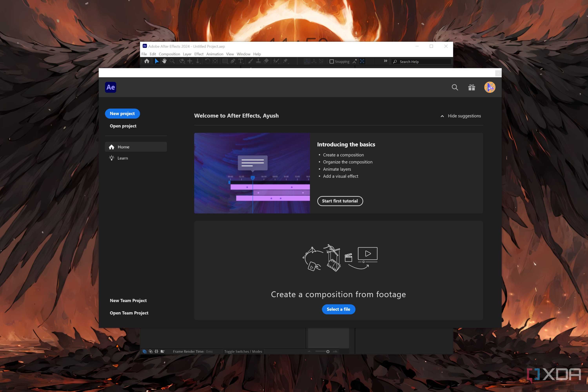Viewport: 588px width, 392px height.
Task: Select the Pen tool
Action: click(233, 61)
